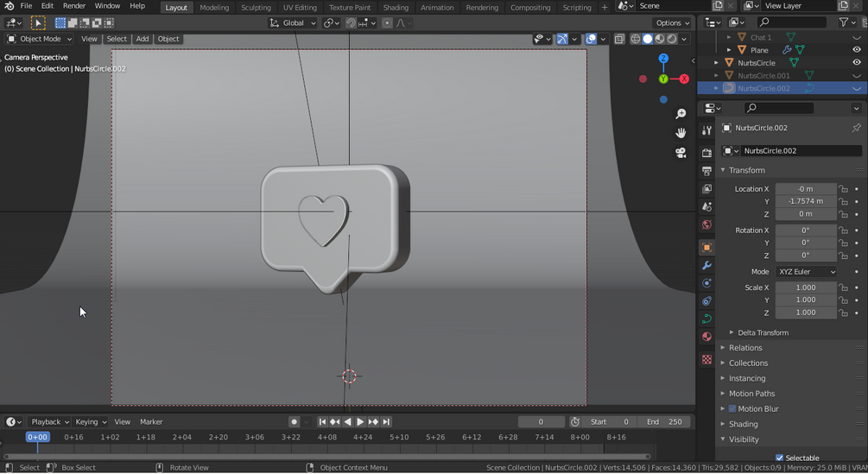This screenshot has width=868, height=474.
Task: Open the Keying dropdown in timeline
Action: (90, 422)
